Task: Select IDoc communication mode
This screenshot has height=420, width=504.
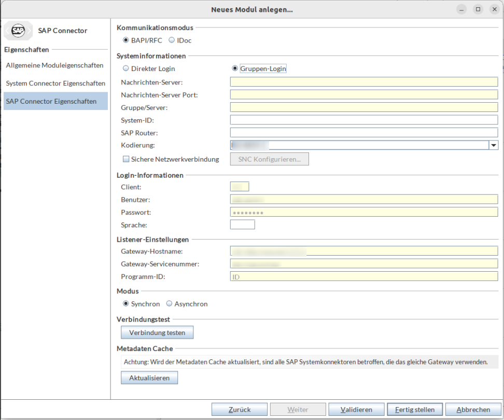Action: click(172, 40)
